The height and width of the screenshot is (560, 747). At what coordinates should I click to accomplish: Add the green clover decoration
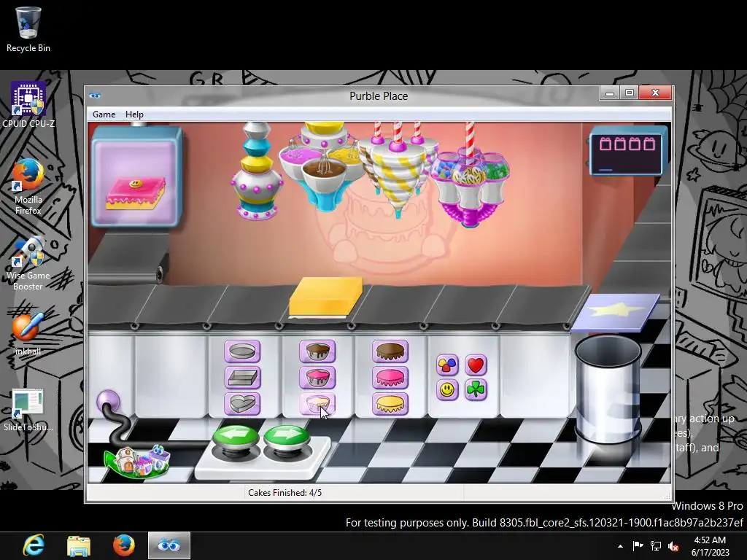coord(476,390)
